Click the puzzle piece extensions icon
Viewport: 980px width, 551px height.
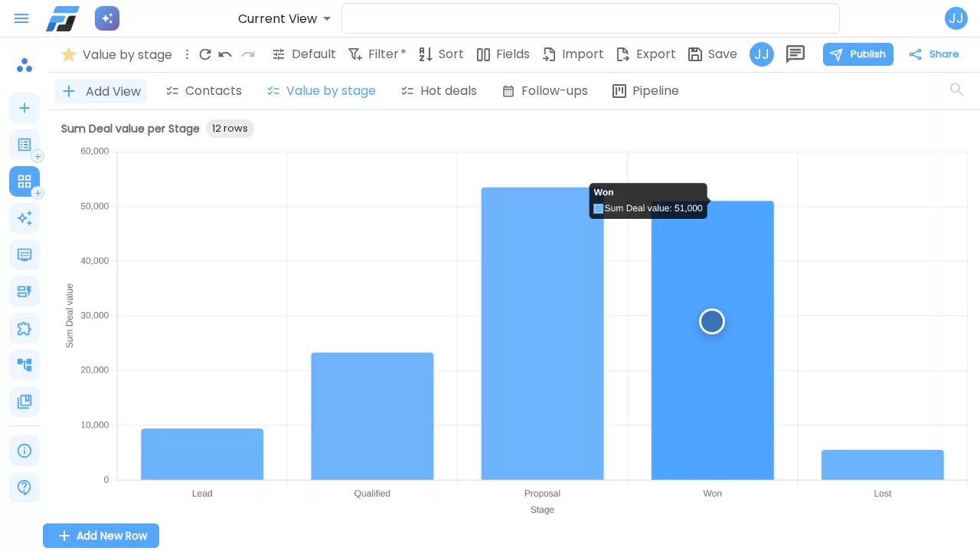tap(24, 328)
